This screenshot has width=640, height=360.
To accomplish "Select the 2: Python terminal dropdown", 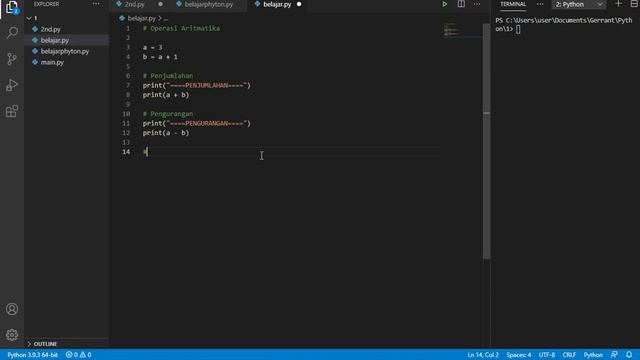I will tap(579, 4).
